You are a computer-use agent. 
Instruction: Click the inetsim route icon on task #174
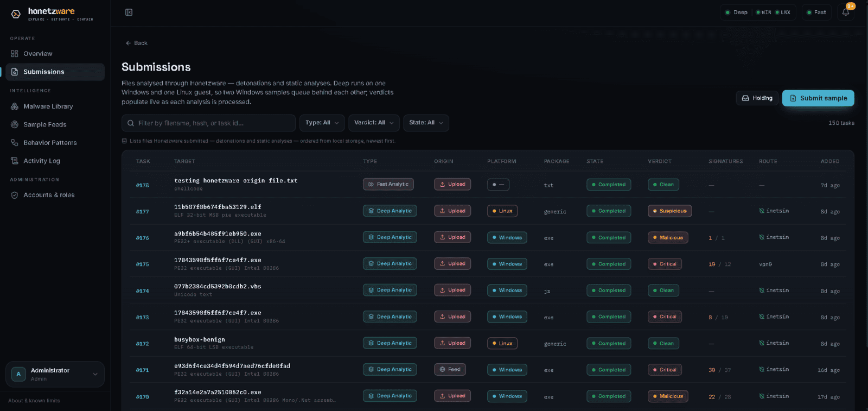click(x=762, y=290)
